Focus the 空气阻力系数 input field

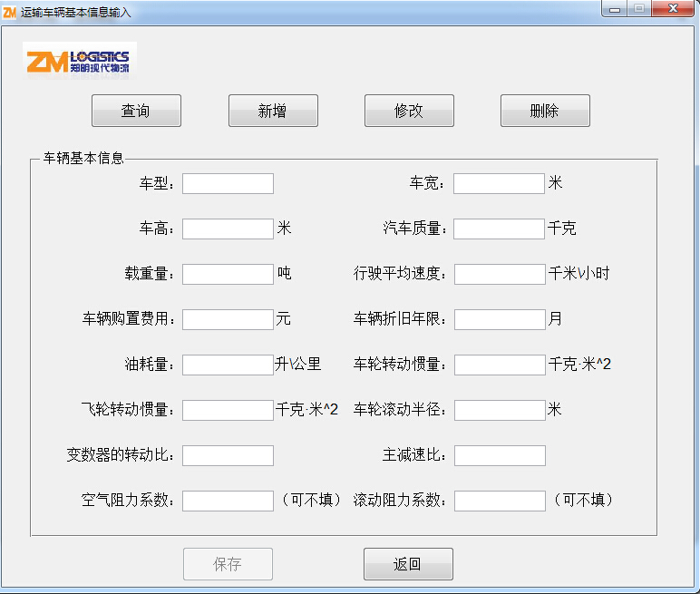228,501
